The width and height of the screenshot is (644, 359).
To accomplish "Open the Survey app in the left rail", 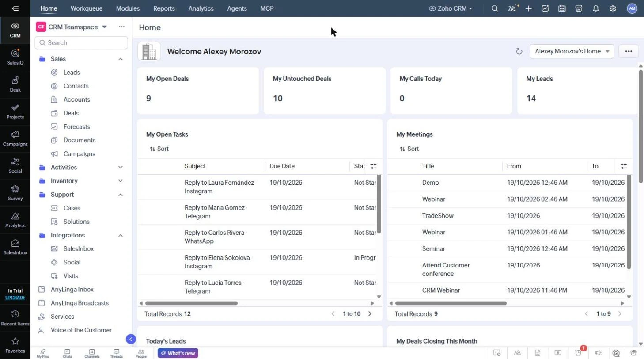I will (x=15, y=193).
